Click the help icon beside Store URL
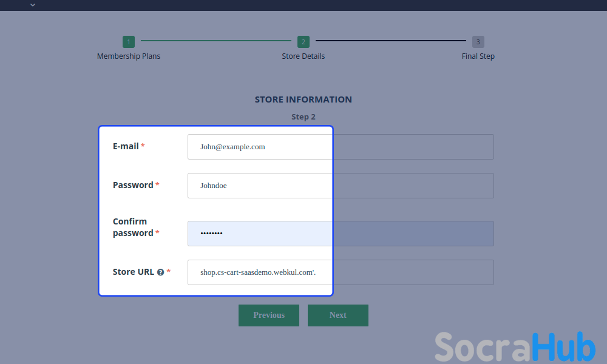This screenshot has height=364, width=607. click(x=160, y=272)
